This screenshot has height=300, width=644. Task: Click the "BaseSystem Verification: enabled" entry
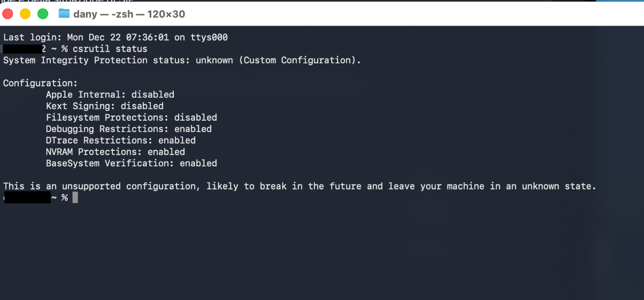tap(131, 163)
